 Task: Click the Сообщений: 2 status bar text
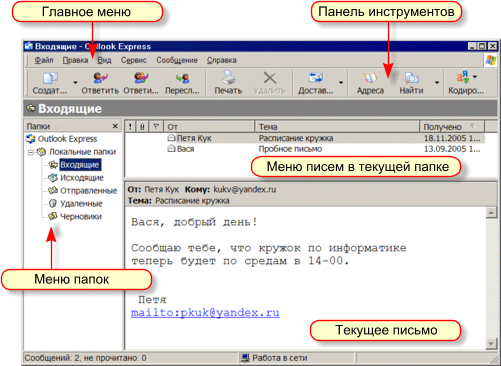[85, 358]
